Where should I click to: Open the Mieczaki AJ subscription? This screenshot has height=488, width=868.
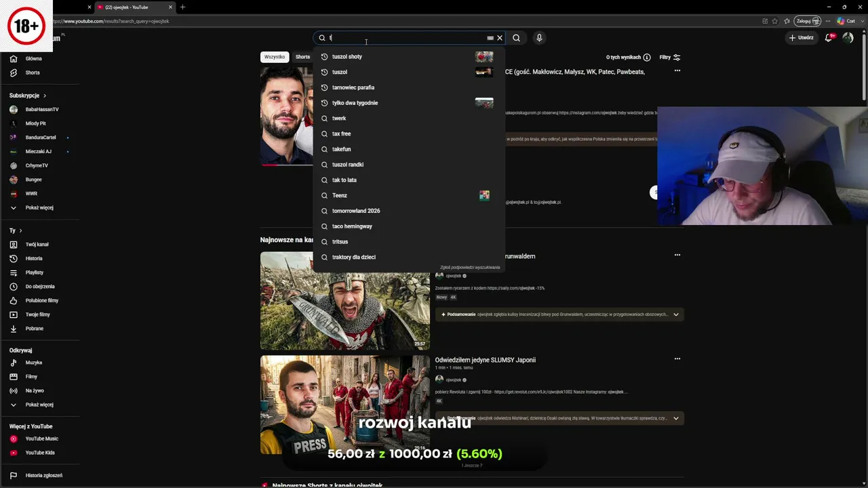click(39, 151)
